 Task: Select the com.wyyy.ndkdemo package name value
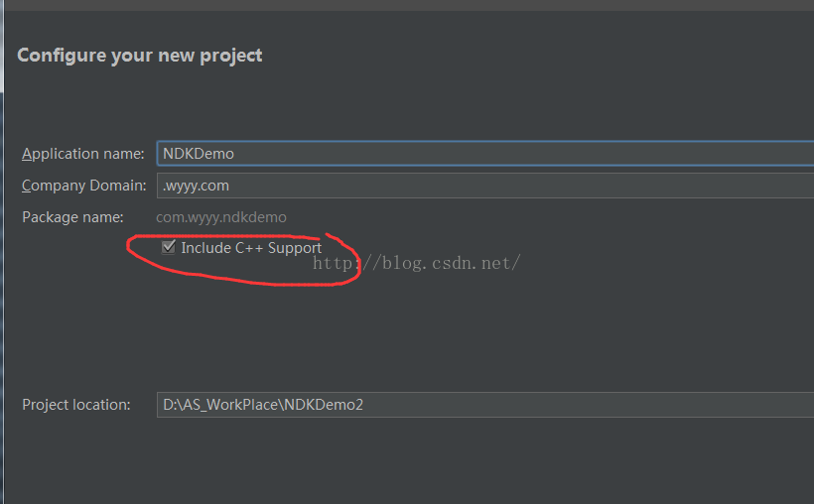click(221, 217)
